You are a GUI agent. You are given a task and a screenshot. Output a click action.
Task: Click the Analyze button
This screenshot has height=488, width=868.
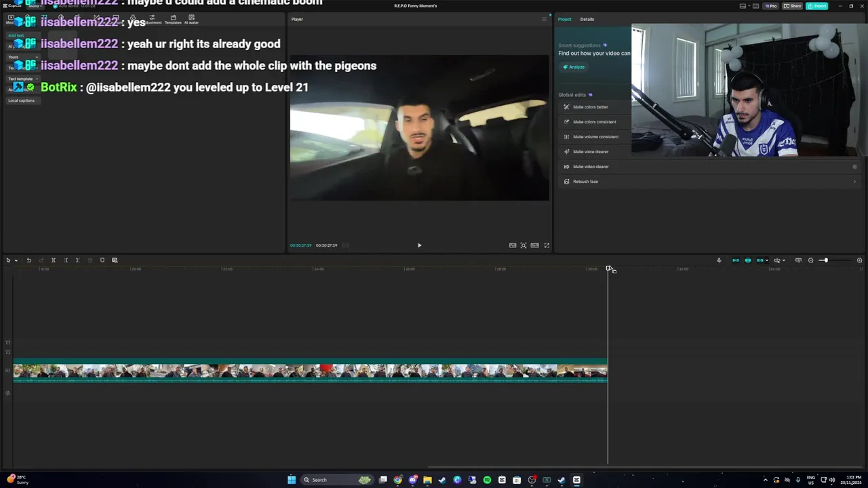pyautogui.click(x=574, y=67)
